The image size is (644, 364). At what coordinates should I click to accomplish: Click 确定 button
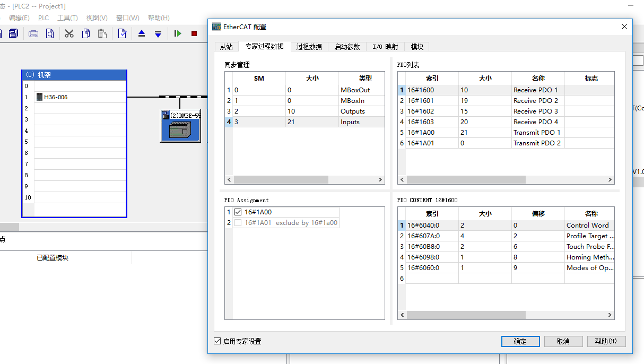(520, 341)
